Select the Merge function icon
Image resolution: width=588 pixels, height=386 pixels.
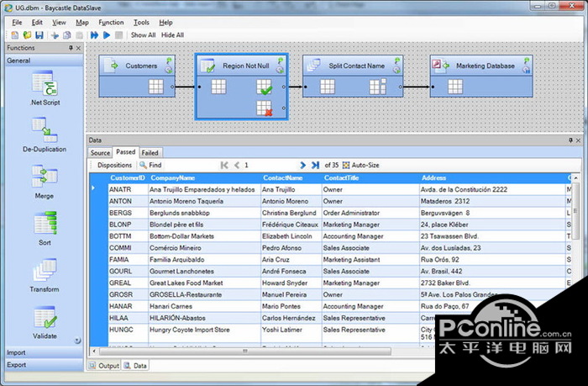(45, 177)
